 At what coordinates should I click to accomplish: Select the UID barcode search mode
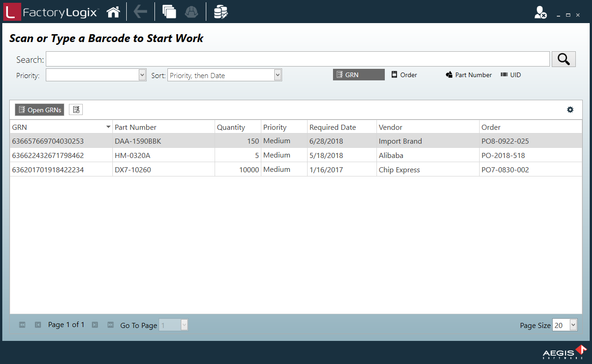click(511, 75)
